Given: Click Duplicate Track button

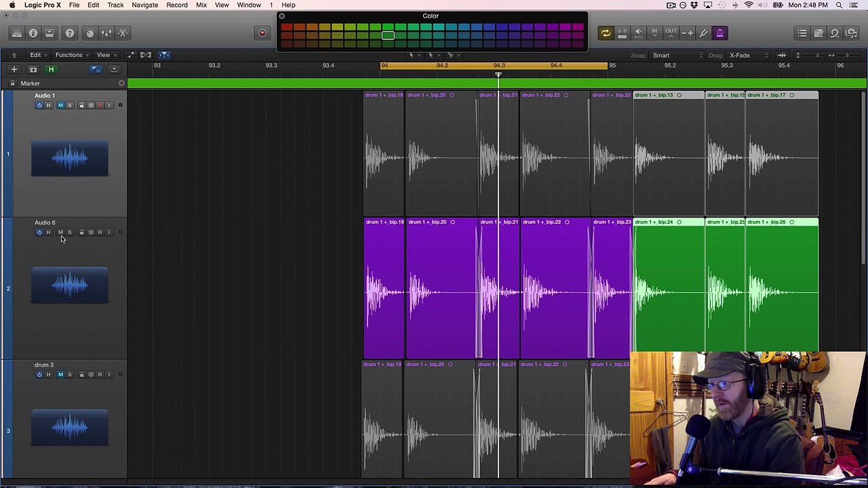Looking at the screenshot, I should coord(33,69).
